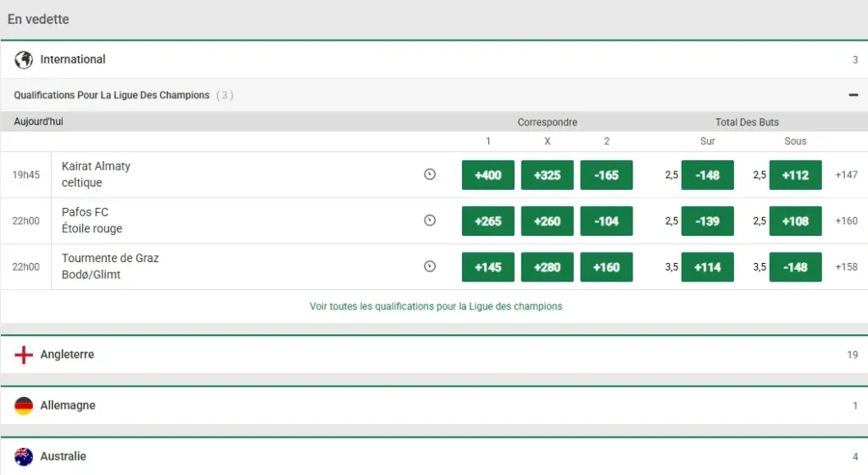
Task: Click the Total Des Buts column header
Action: click(747, 122)
